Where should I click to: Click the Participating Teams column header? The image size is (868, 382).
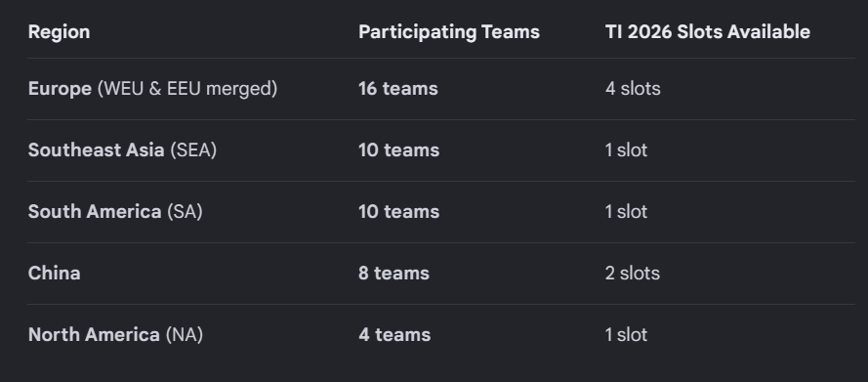tap(449, 32)
